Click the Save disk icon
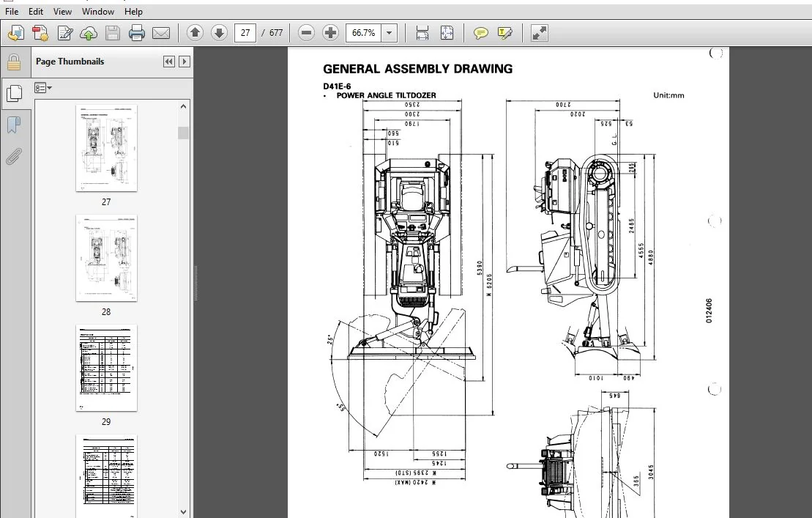 point(112,33)
